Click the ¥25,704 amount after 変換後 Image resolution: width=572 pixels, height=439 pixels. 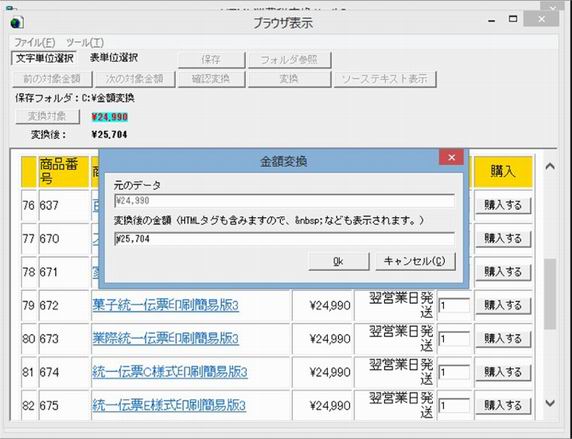point(109,135)
